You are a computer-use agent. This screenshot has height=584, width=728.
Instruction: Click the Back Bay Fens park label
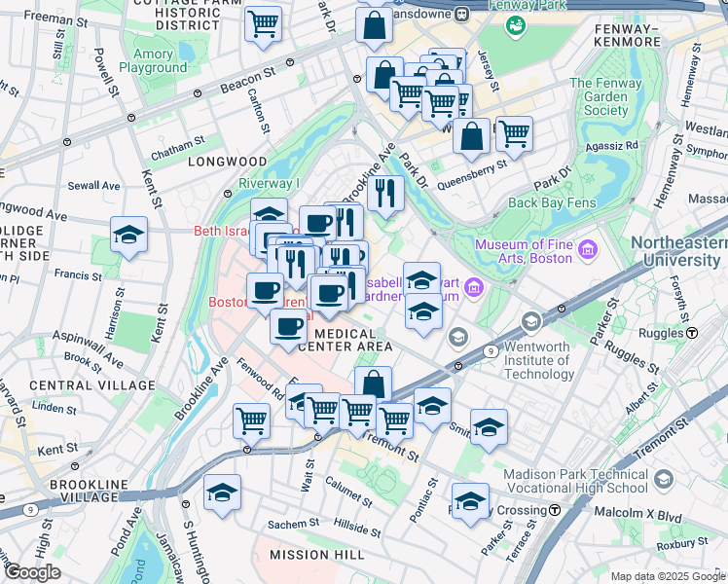[x=552, y=202]
